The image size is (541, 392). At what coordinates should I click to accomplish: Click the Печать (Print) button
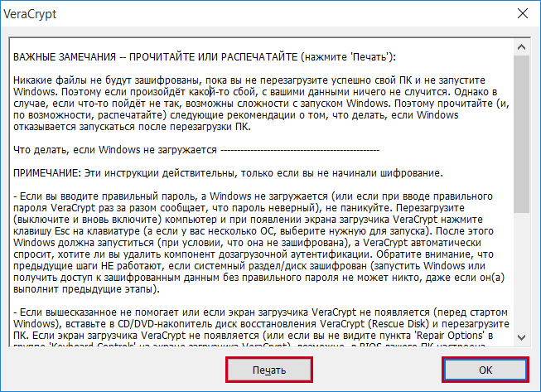[x=269, y=369]
